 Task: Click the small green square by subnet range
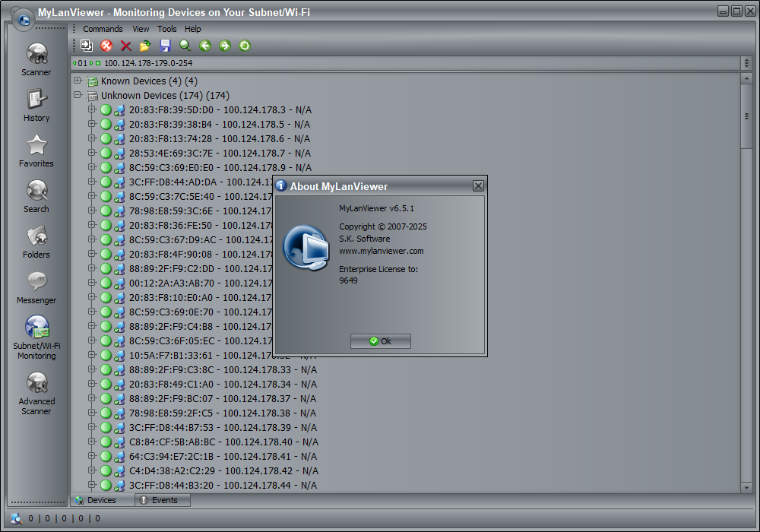point(98,63)
